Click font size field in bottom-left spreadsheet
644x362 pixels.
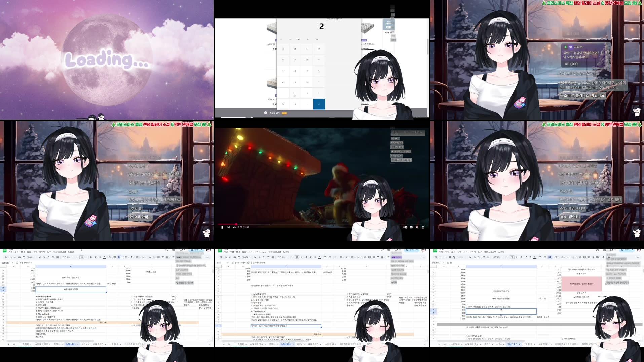[82, 257]
